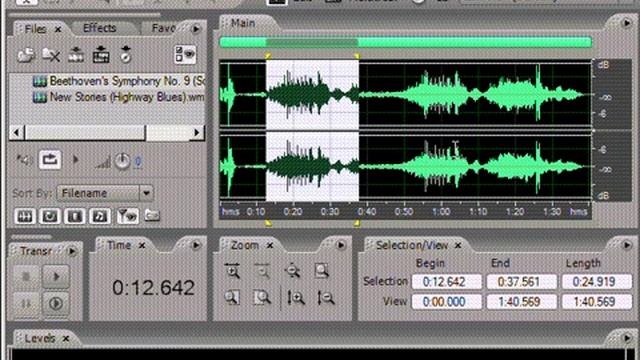Click the Zoom Out Full Both Axes icon

[x=292, y=271]
